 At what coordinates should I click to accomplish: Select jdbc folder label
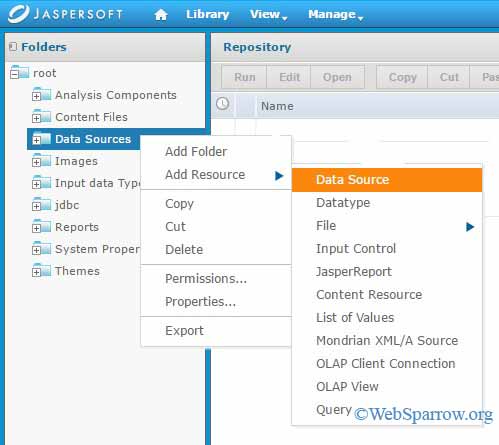(67, 205)
